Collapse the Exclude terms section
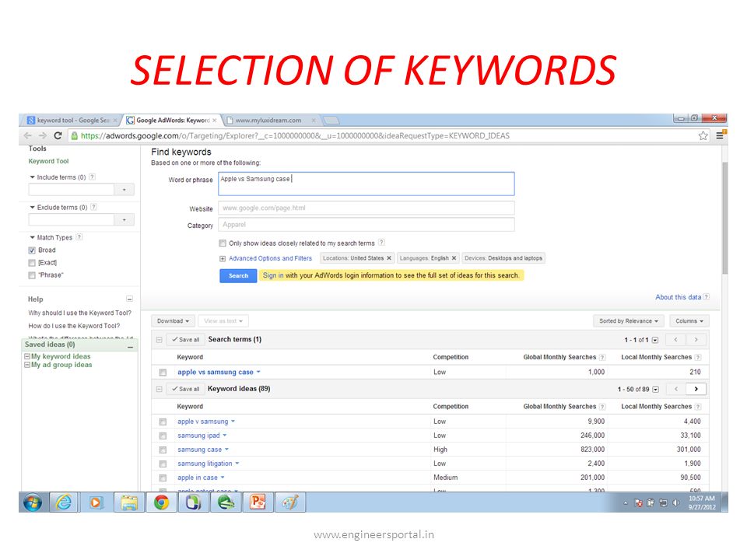747x560 pixels. tap(33, 207)
